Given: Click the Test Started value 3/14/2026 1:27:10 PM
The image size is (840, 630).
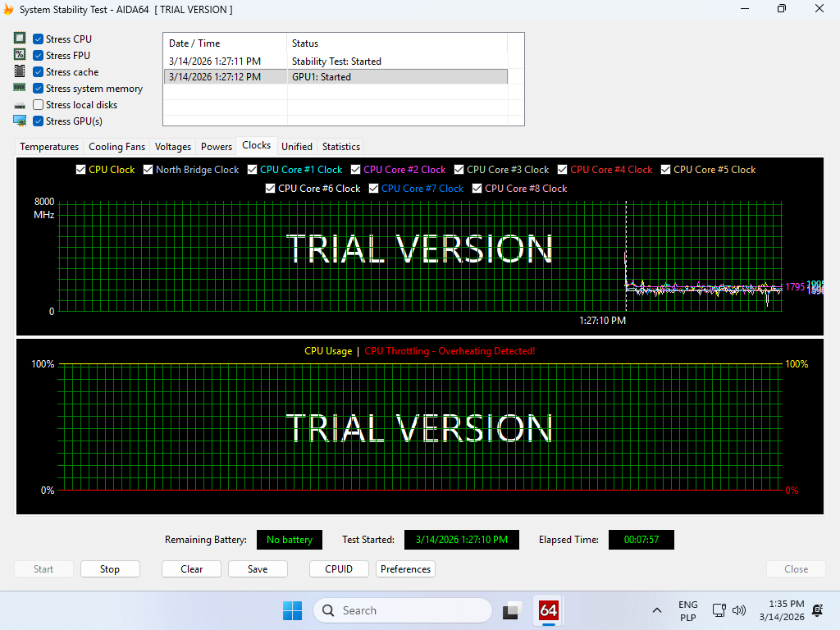Looking at the screenshot, I should pos(462,540).
